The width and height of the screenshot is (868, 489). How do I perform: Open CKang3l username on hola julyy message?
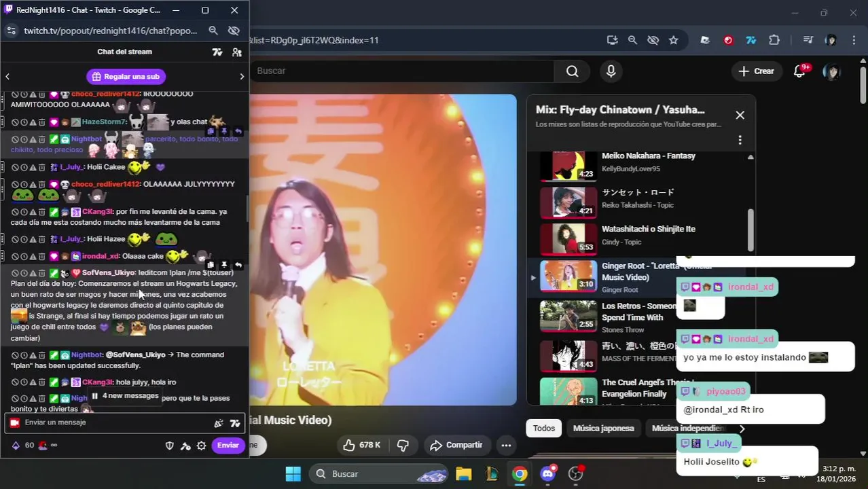click(x=97, y=382)
